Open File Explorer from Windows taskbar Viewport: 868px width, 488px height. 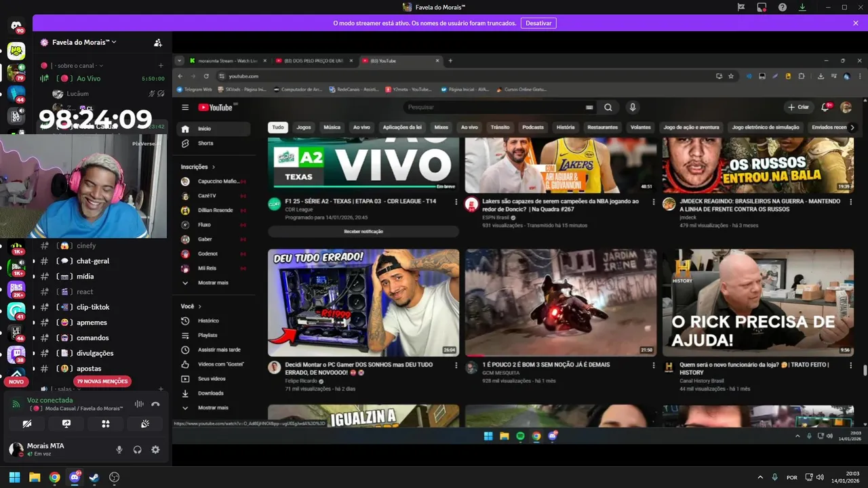point(35,477)
